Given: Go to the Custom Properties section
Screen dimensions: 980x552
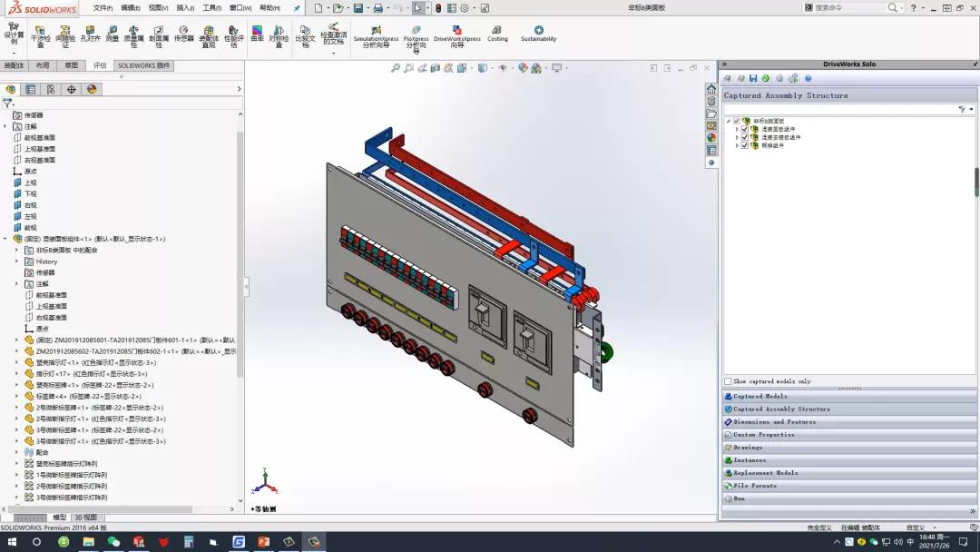Looking at the screenshot, I should 763,435.
